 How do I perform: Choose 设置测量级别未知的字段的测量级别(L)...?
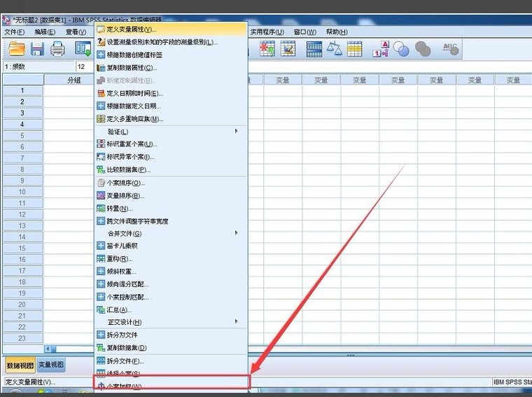171,42
